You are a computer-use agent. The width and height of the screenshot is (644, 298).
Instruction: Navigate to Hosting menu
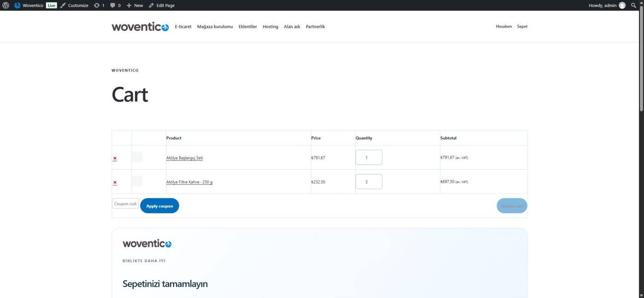[x=270, y=27]
